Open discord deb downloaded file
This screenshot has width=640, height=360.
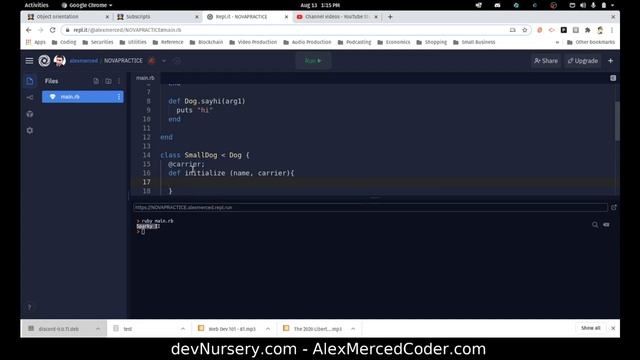[58, 329]
